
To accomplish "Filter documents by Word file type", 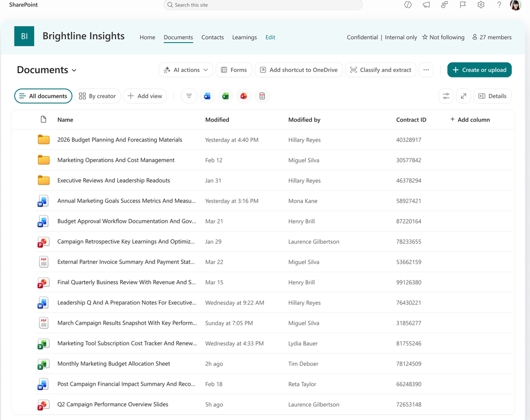I will pos(207,96).
